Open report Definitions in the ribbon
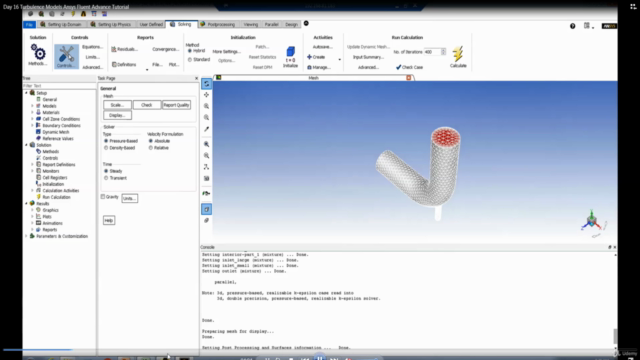The height and width of the screenshot is (360, 640). coord(124,64)
